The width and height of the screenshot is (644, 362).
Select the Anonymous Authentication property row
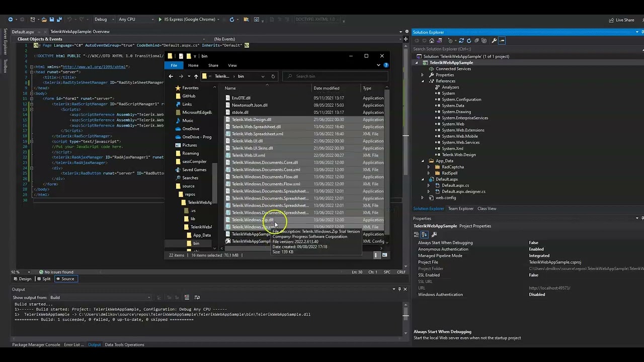[x=528, y=249]
